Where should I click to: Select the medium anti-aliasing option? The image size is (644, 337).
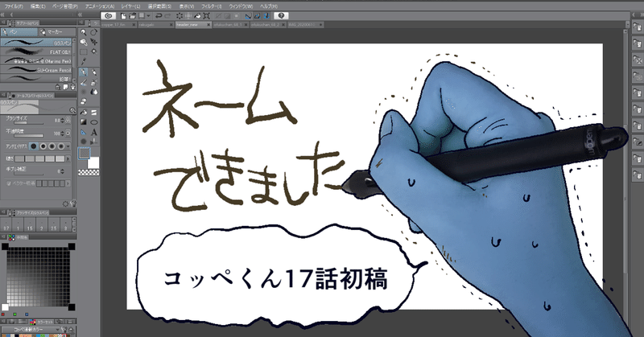52,146
